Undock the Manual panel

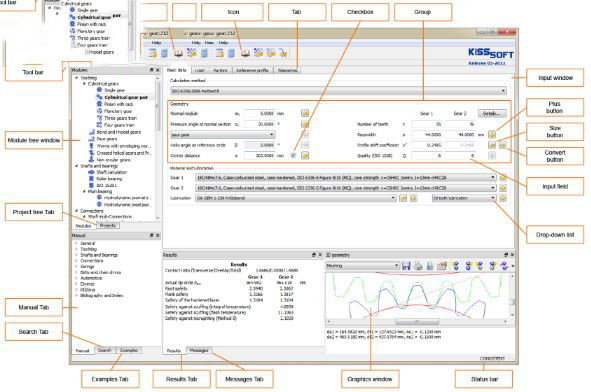152,236
